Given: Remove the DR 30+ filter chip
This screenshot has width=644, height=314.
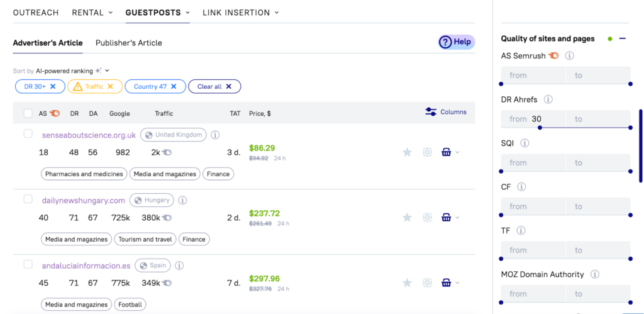Looking at the screenshot, I should pos(53,86).
